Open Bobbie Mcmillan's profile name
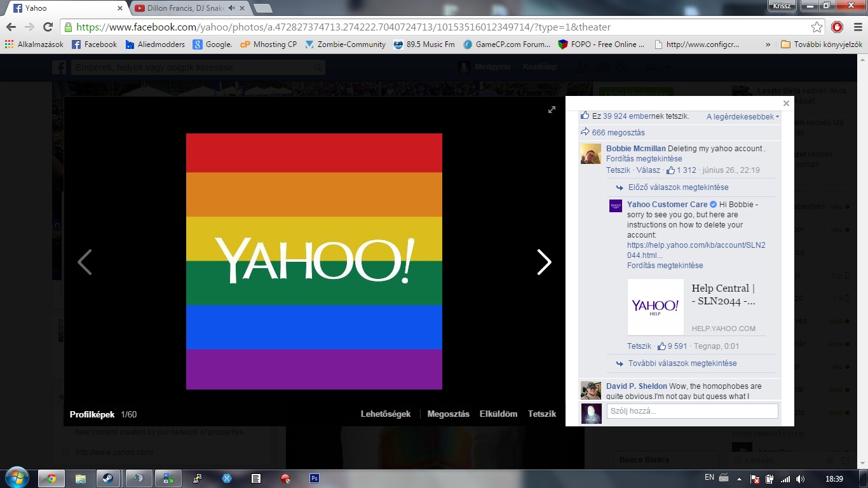Image resolution: width=868 pixels, height=488 pixels. click(x=636, y=149)
